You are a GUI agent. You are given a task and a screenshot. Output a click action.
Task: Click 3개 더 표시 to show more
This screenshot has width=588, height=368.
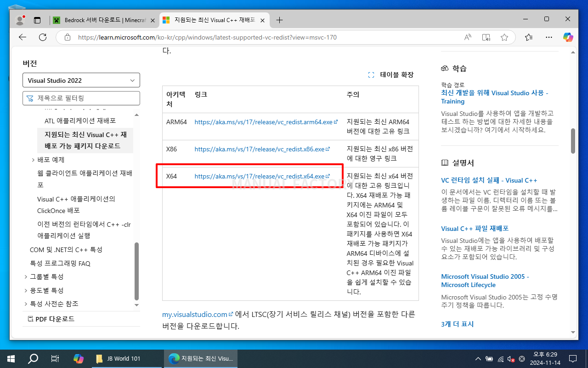[x=458, y=324]
